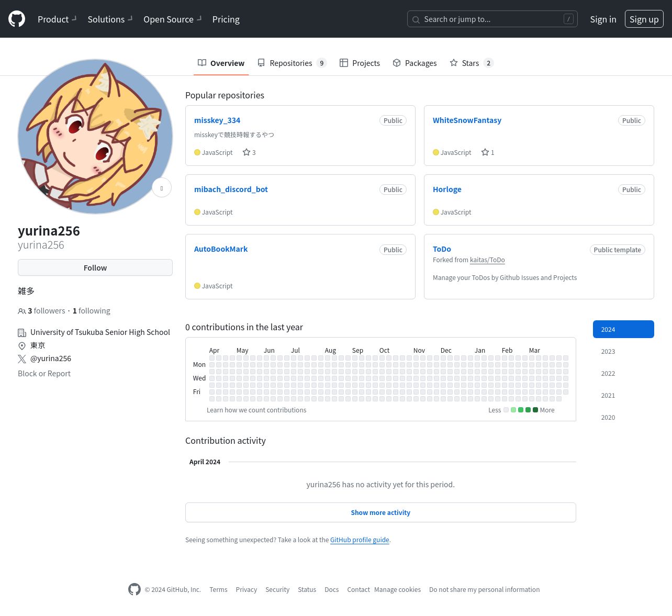Open the Open Source dropdown
Screen dimensions: 672x616
pos(172,19)
